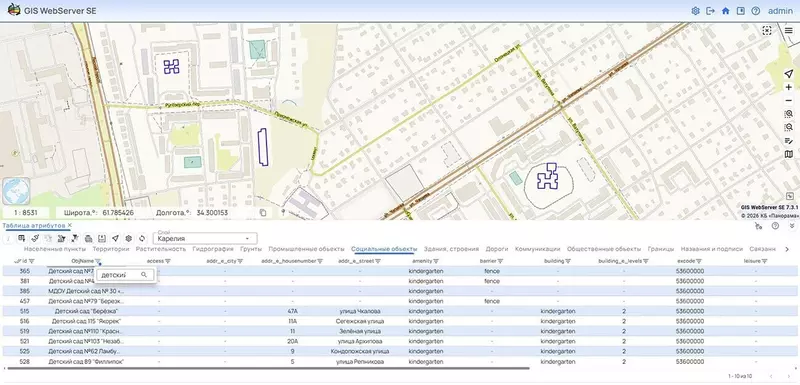Image resolution: width=800 pixels, height=385 pixels.
Task: Click the clear selection dashed-square icon
Action: click(767, 31)
